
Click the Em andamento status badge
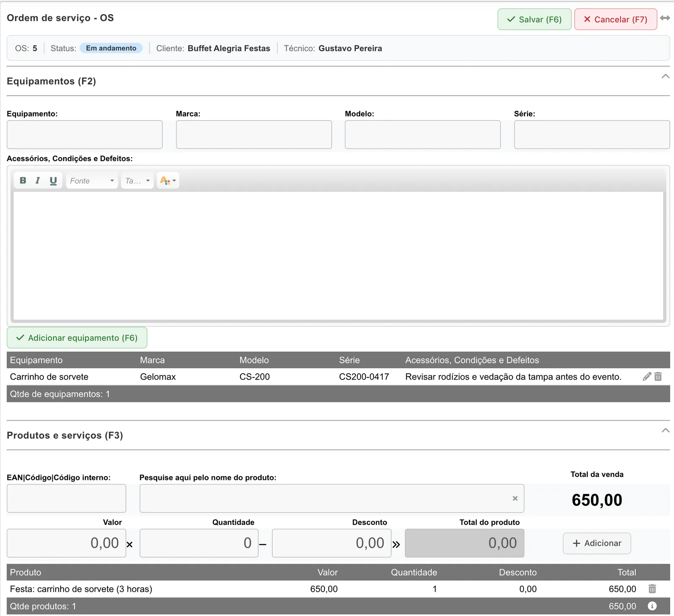111,48
